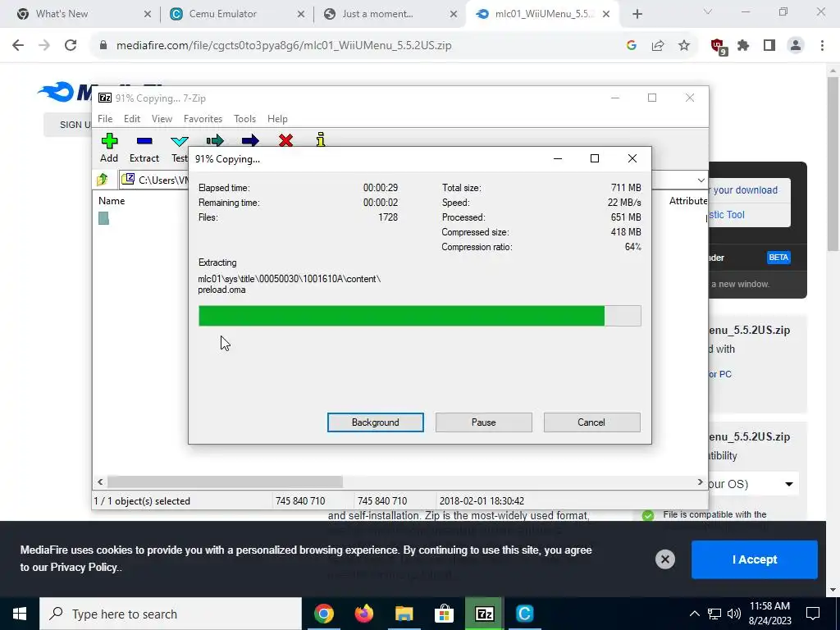The width and height of the screenshot is (840, 630).
Task: Open the Edit menu in 7-Zip
Action: [x=132, y=119]
